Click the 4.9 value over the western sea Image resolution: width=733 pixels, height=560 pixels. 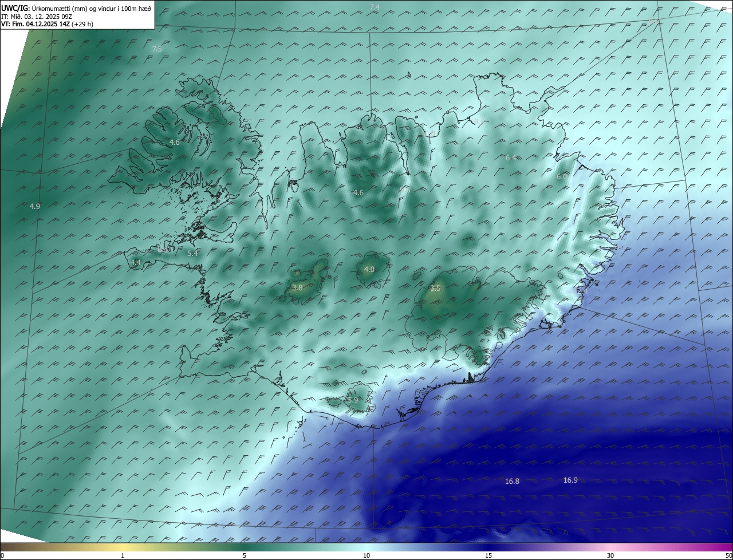pyautogui.click(x=35, y=206)
